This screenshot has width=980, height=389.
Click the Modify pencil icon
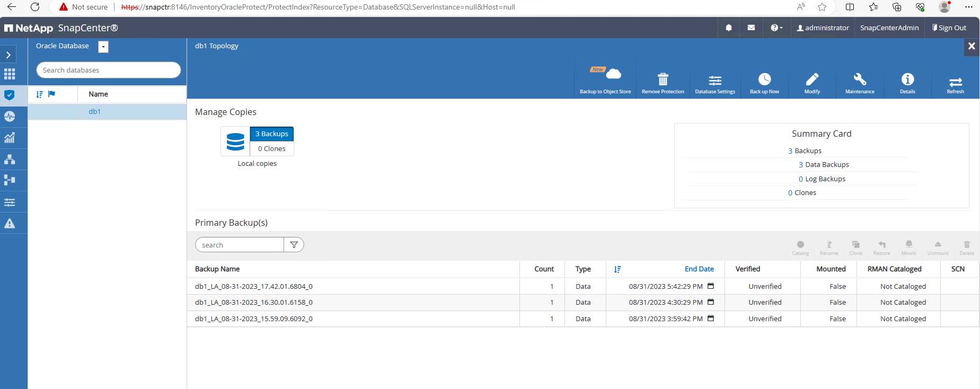pos(812,80)
